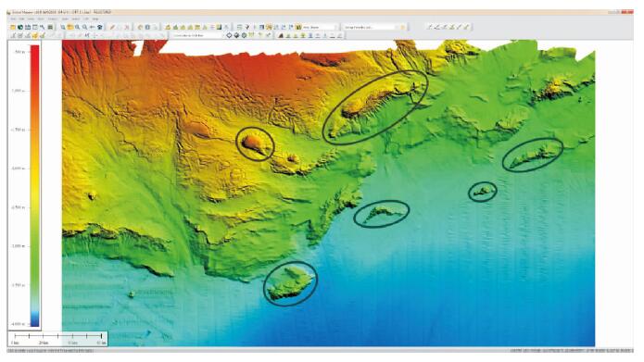Click the green globe online data icon
Viewport: 644px width, 362px height.
pyautogui.click(x=20, y=27)
